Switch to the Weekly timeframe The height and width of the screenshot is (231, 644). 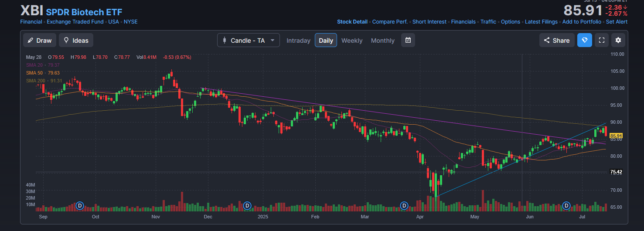click(x=351, y=41)
